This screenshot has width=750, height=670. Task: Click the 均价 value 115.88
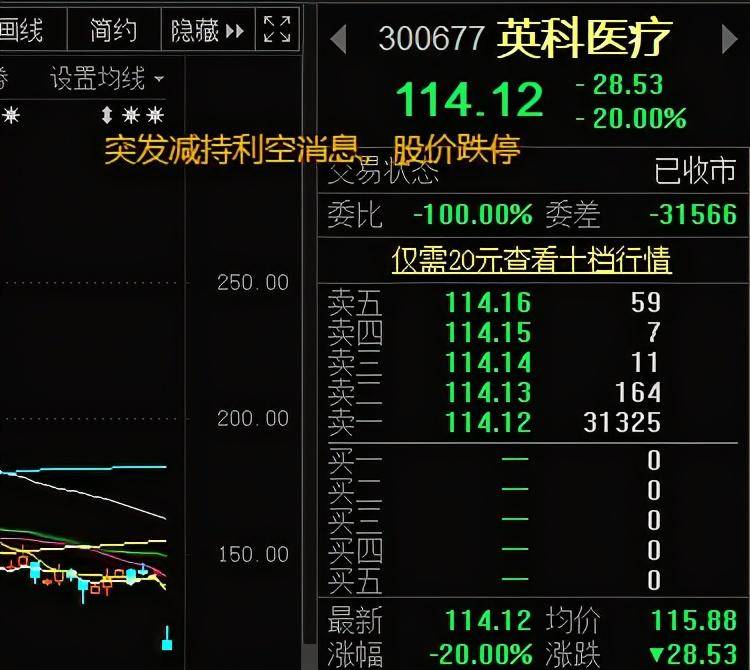tap(694, 620)
